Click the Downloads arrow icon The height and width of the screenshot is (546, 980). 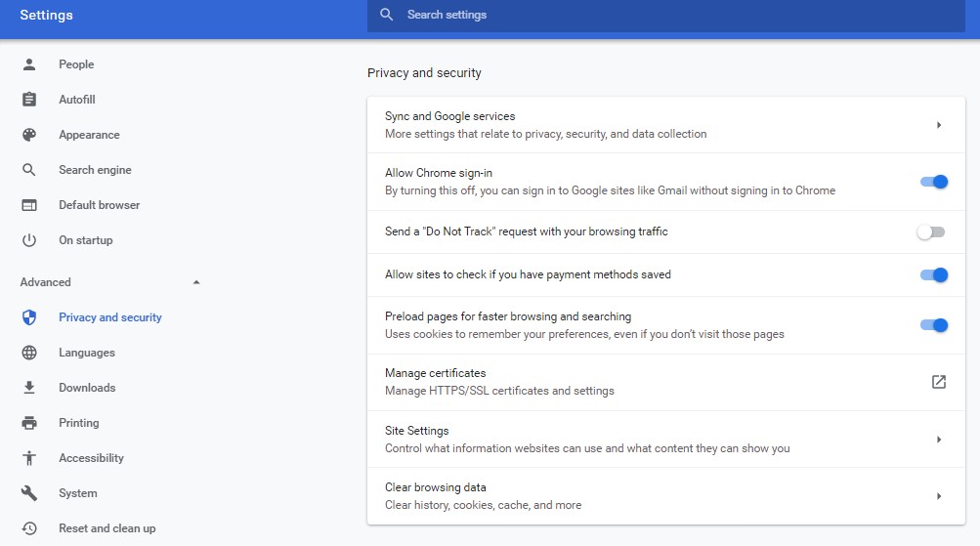tap(28, 388)
